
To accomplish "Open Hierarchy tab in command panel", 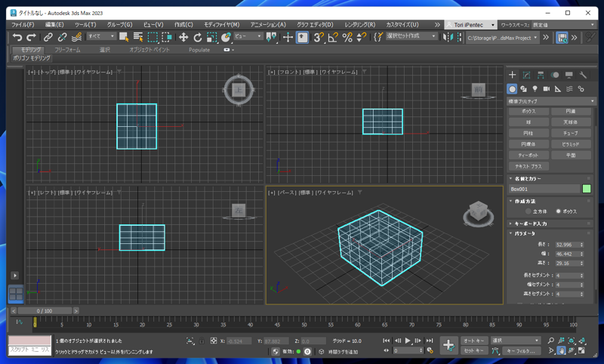I will click(x=541, y=75).
